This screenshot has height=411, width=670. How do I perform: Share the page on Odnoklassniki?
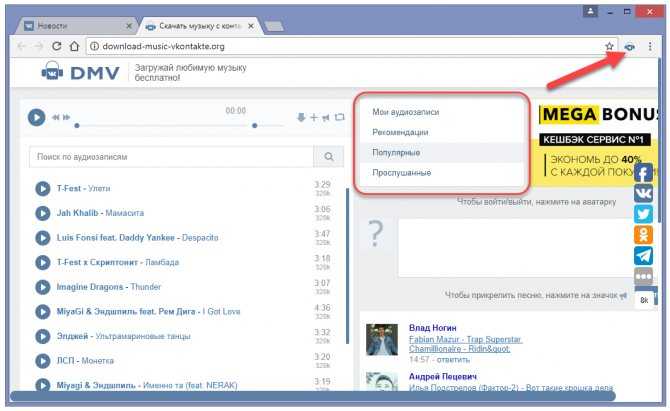coord(643,235)
